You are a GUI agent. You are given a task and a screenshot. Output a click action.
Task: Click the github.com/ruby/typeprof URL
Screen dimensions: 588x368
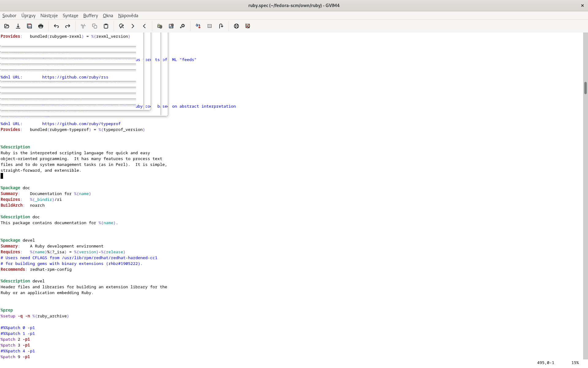click(x=81, y=124)
